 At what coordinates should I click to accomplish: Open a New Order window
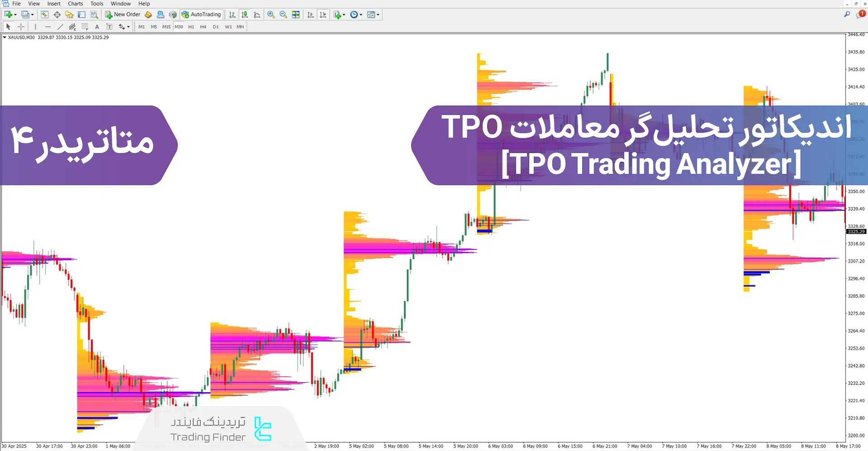tap(123, 14)
